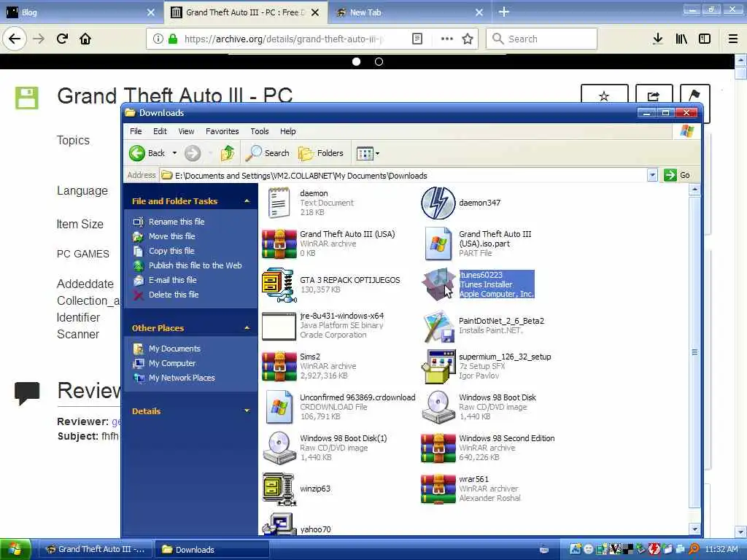
Task: Click the Explorer Forward arrow icon
Action: pos(193,153)
